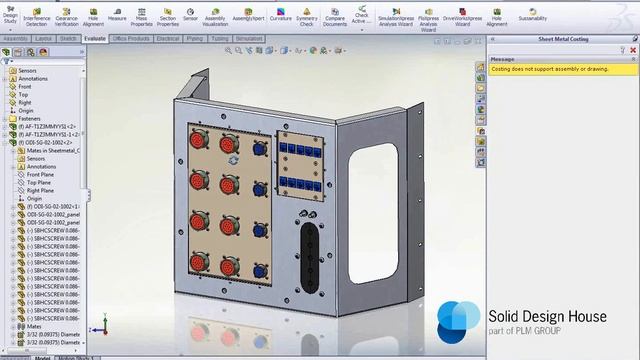Open Section Properties
640x360 pixels.
(x=168, y=18)
